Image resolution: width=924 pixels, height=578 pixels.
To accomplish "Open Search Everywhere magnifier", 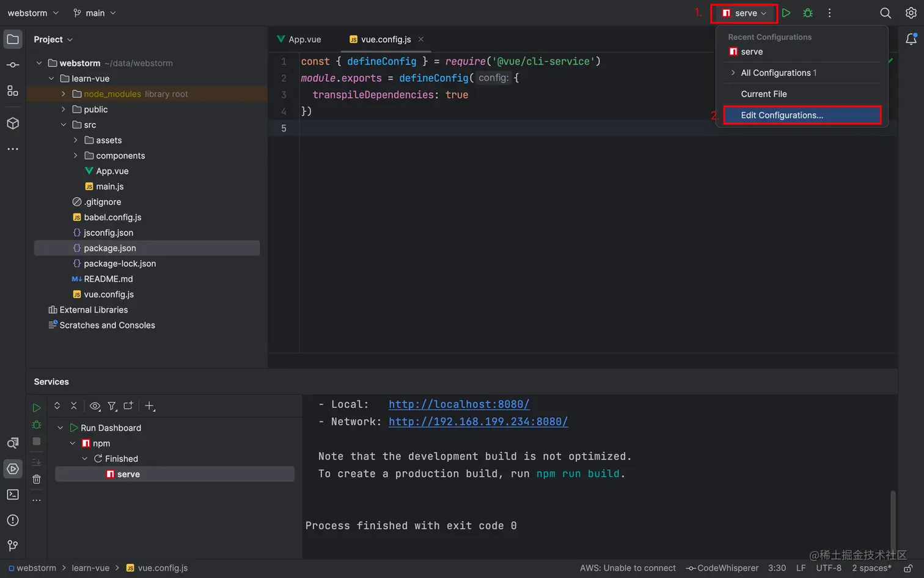I will (885, 13).
